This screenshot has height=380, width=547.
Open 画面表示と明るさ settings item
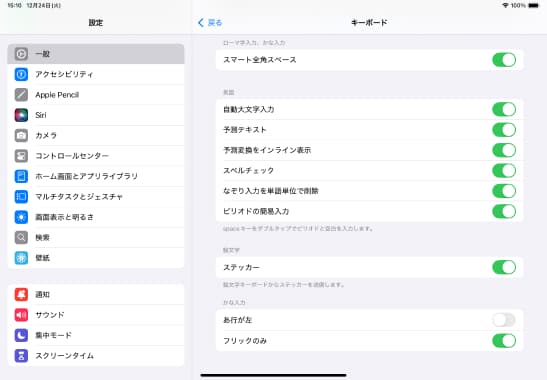[x=96, y=217]
